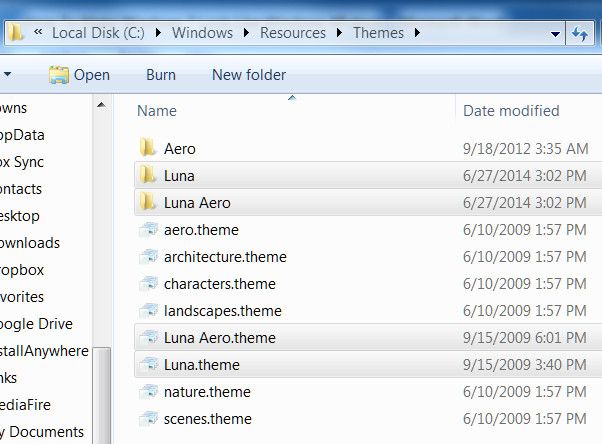Select the Luna Aero.theme file name
Viewport: 602px width, 444px height.
(220, 338)
